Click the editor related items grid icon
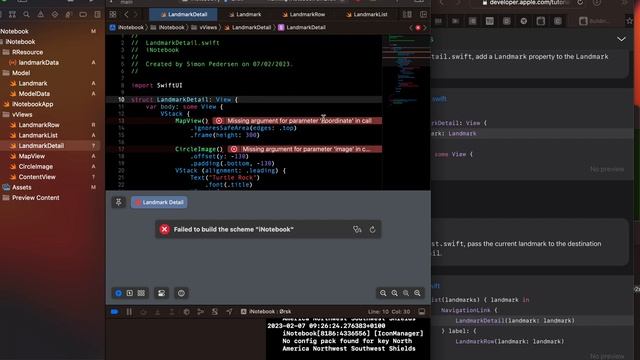The height and width of the screenshot is (360, 640). pyautogui.click(x=113, y=14)
